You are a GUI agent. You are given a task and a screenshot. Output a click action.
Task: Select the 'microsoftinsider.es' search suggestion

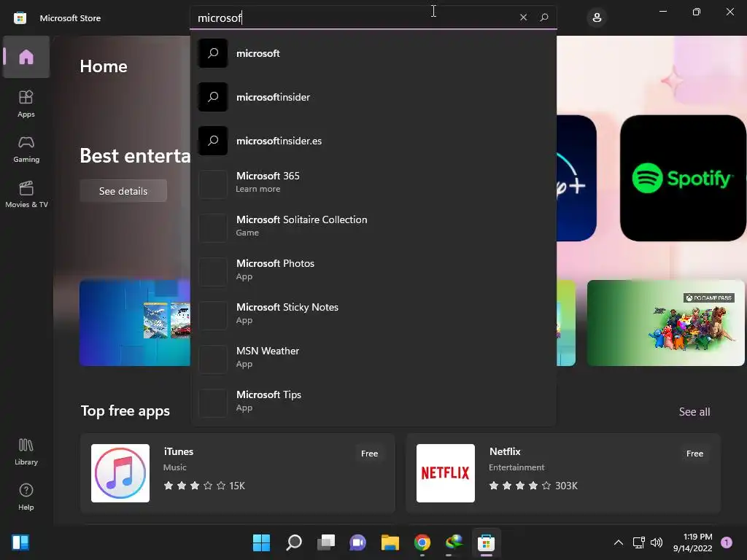[373, 141]
